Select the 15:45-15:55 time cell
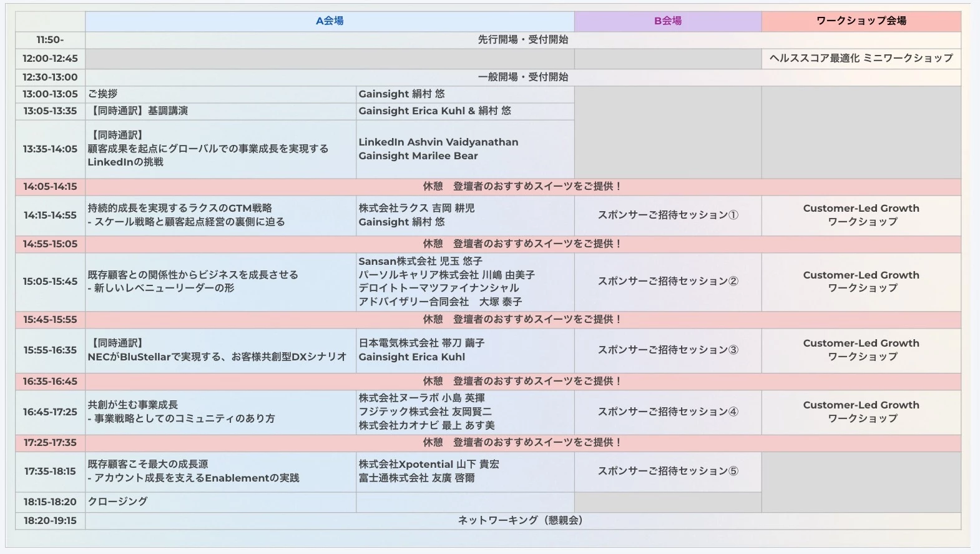Screen dimensions: 980x554 point(50,320)
